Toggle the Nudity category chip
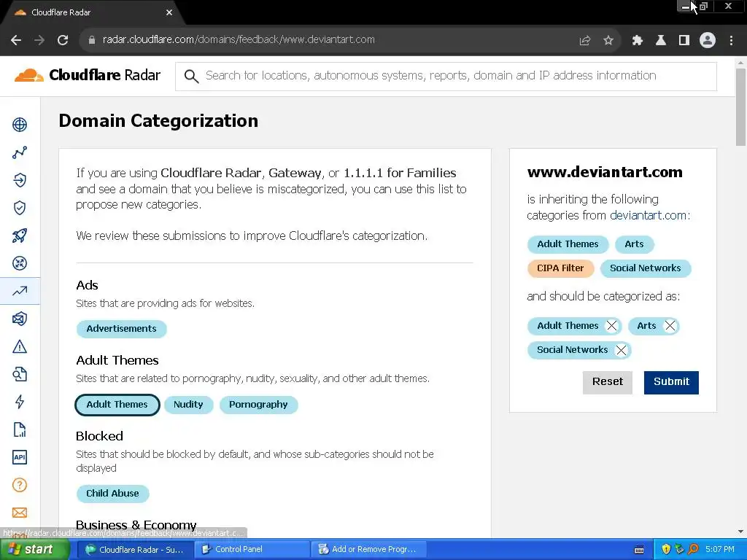The height and width of the screenshot is (560, 747). coord(188,404)
